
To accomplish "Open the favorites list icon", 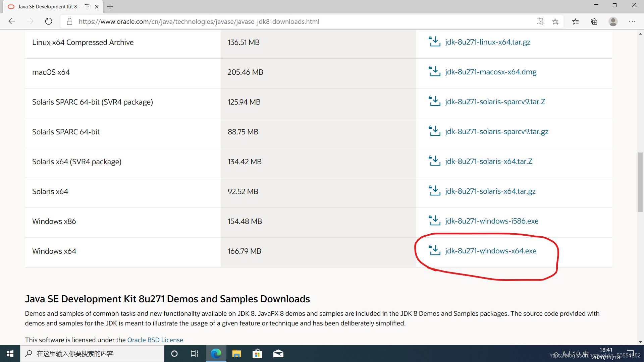I will click(576, 21).
